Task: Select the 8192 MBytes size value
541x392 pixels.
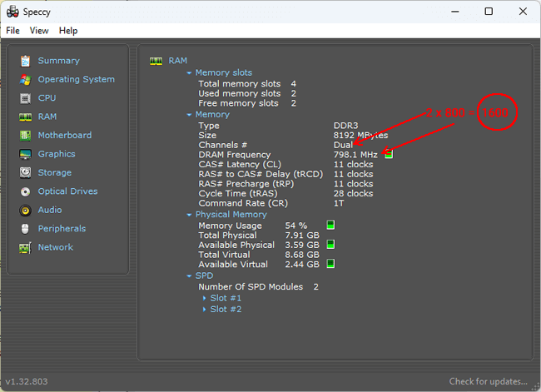Action: point(360,135)
